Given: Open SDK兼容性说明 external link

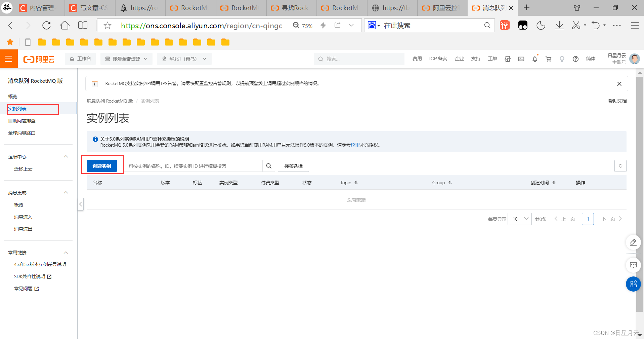Looking at the screenshot, I should pyautogui.click(x=33, y=276).
